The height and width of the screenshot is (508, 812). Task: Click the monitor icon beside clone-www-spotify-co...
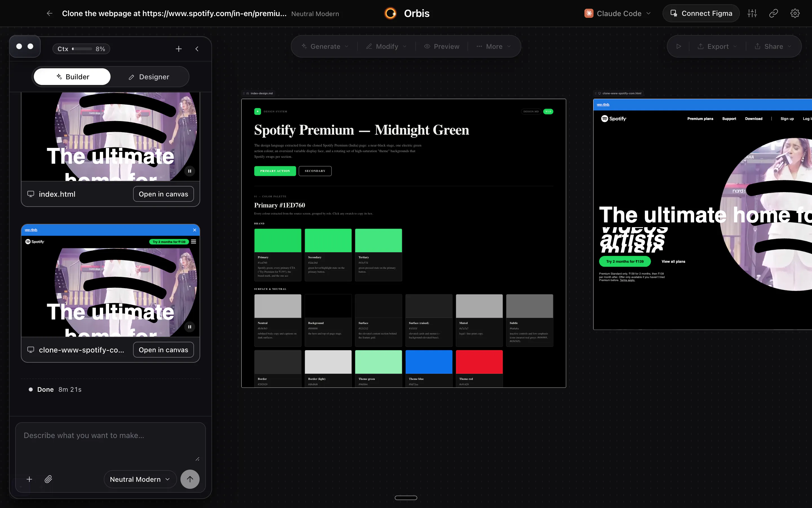coord(30,350)
